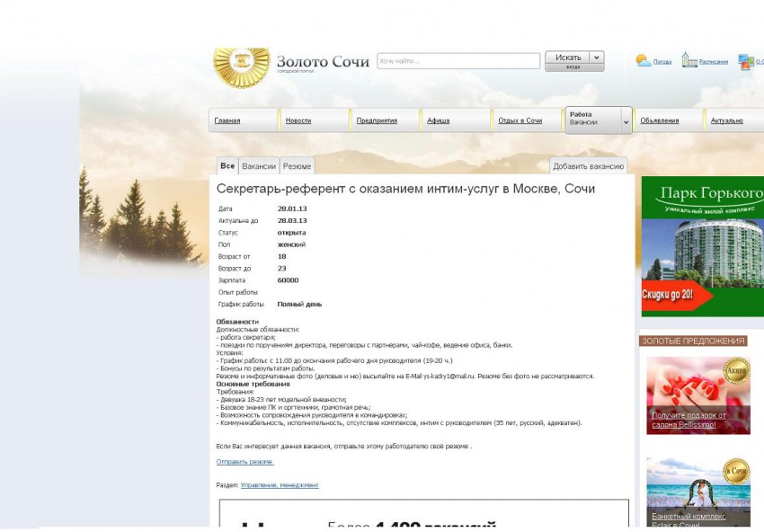
Task: Open the Управление, менеджмент section link
Action: click(280, 485)
